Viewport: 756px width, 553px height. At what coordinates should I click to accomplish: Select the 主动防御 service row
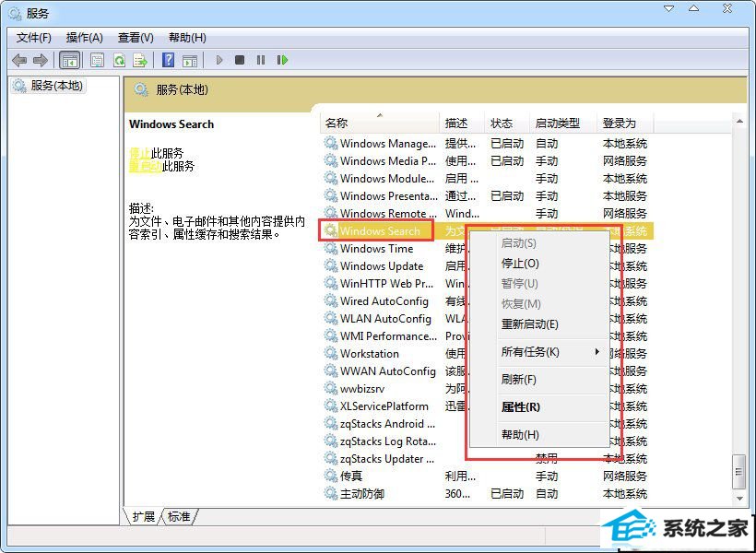[x=487, y=494]
